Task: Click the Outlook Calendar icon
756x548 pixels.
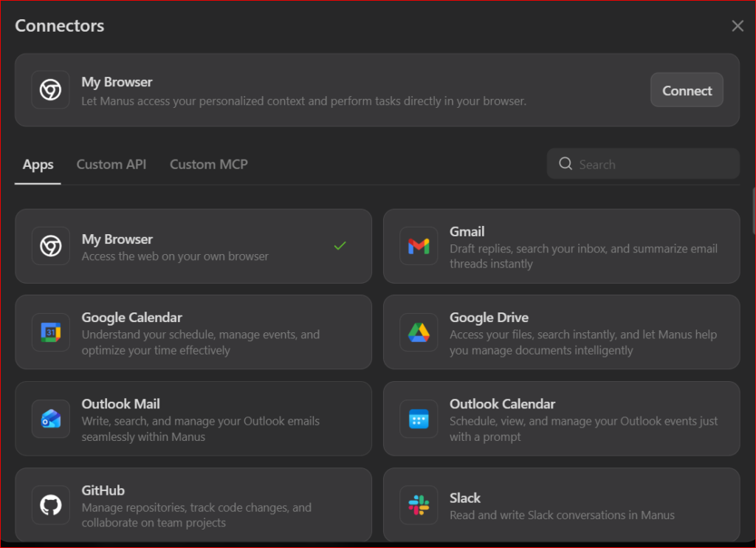Action: 419,419
